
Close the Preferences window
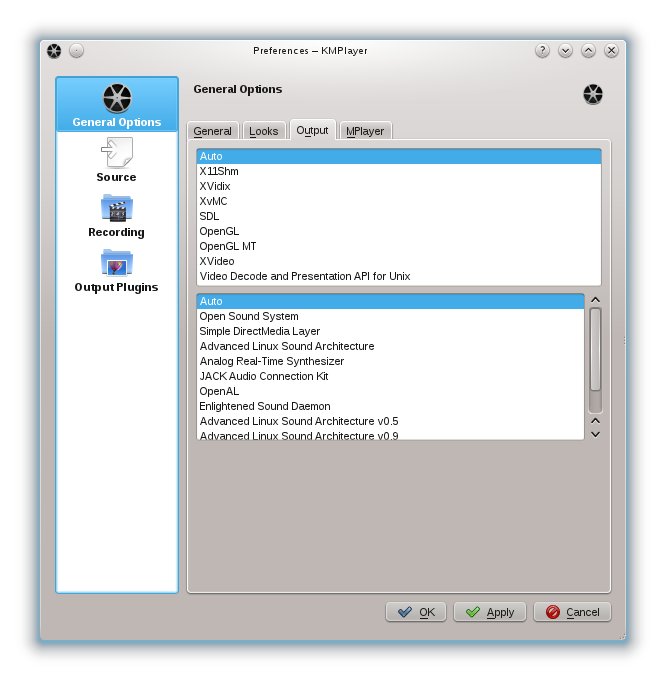point(611,51)
